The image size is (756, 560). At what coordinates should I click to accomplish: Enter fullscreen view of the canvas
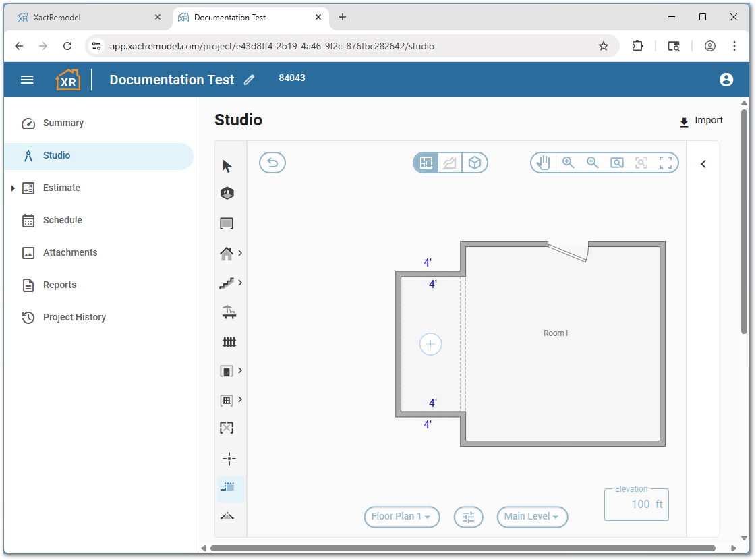[666, 163]
